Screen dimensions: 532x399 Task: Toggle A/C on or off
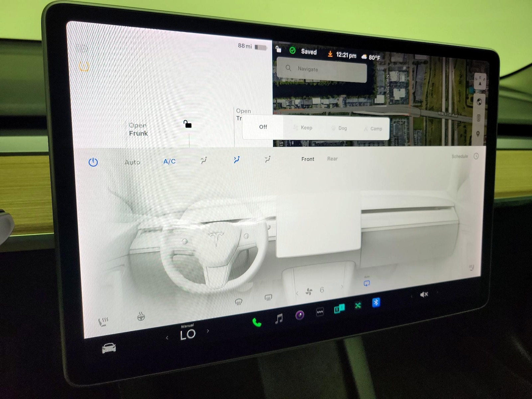[x=169, y=162]
